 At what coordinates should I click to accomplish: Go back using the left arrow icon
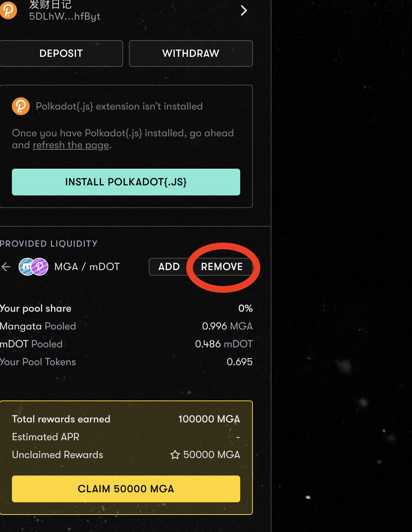(6, 267)
